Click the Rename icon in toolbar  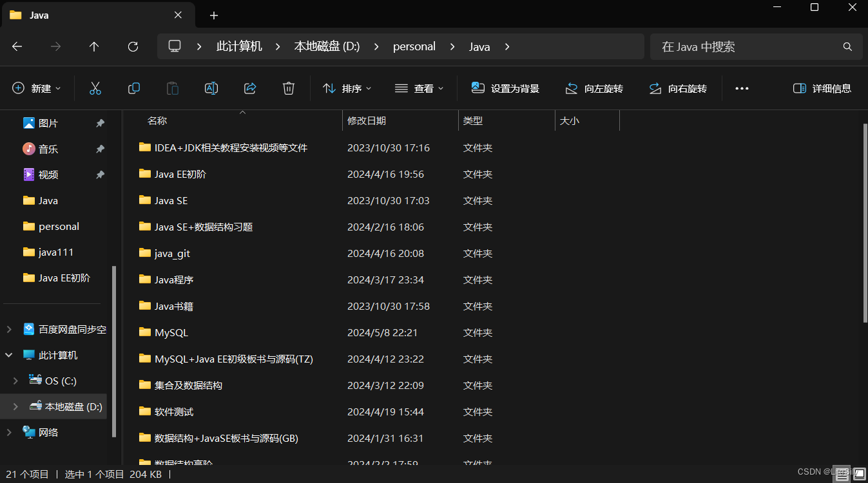211,88
